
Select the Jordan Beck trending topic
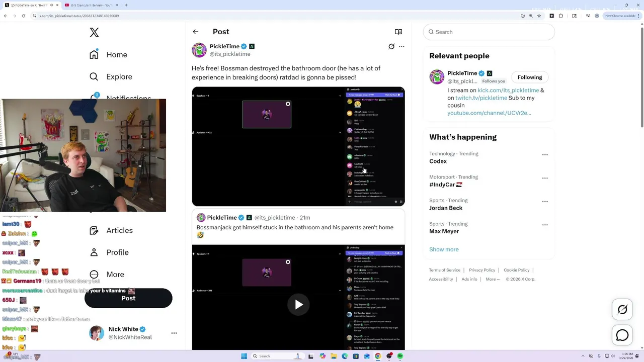[x=446, y=208]
